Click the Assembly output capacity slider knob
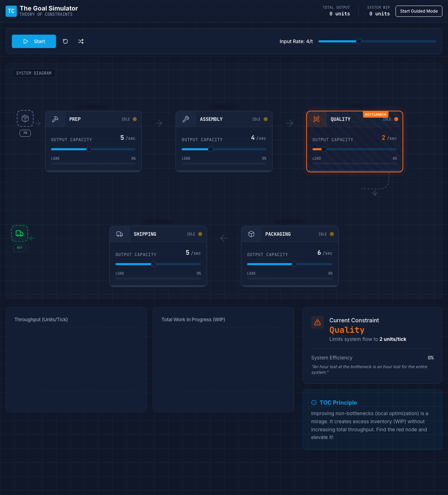Viewport: 448px width, 495px height. click(211, 149)
